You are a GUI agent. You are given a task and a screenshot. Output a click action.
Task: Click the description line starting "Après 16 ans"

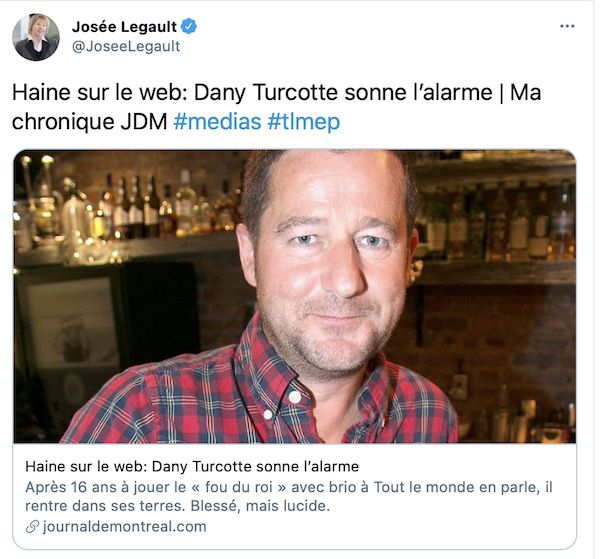click(289, 487)
